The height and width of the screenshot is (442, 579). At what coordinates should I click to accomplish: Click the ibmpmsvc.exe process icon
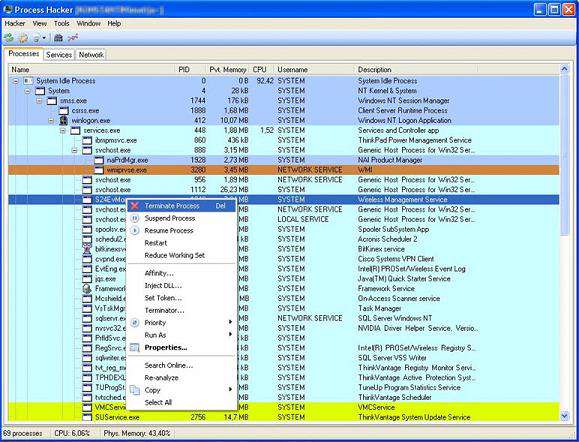87,140
